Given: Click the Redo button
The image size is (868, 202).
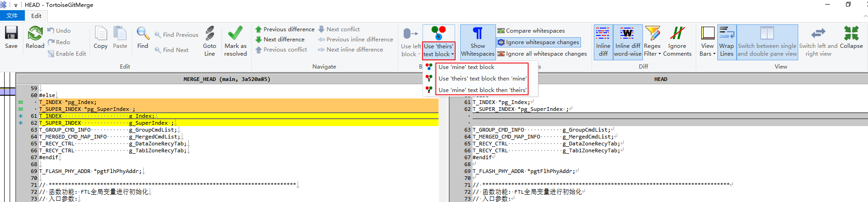Looking at the screenshot, I should [59, 42].
